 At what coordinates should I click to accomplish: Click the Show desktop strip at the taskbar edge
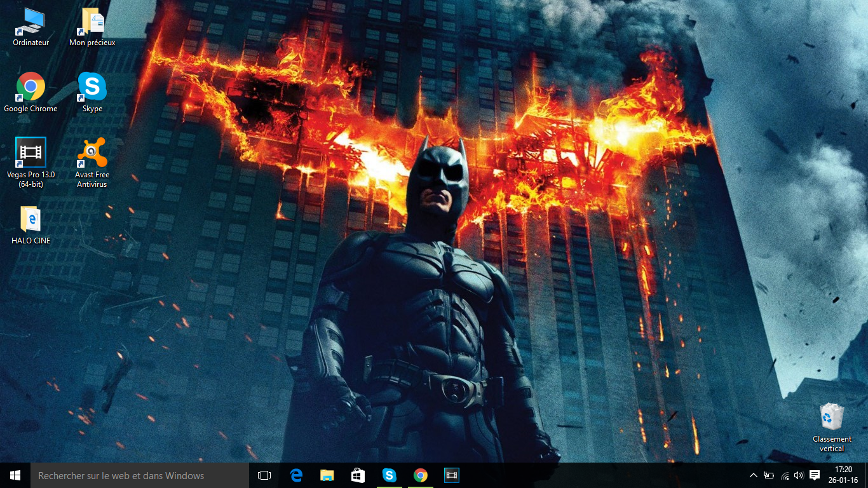pyautogui.click(x=866, y=475)
